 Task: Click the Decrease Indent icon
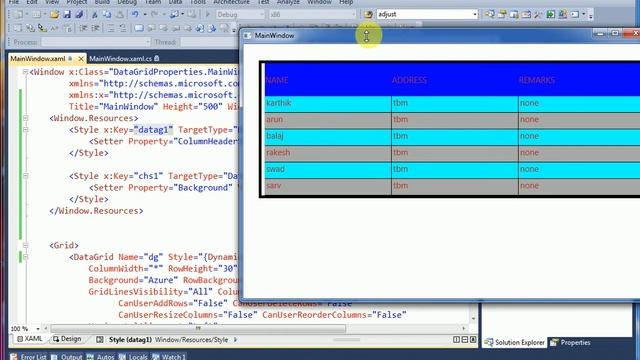click(83, 28)
